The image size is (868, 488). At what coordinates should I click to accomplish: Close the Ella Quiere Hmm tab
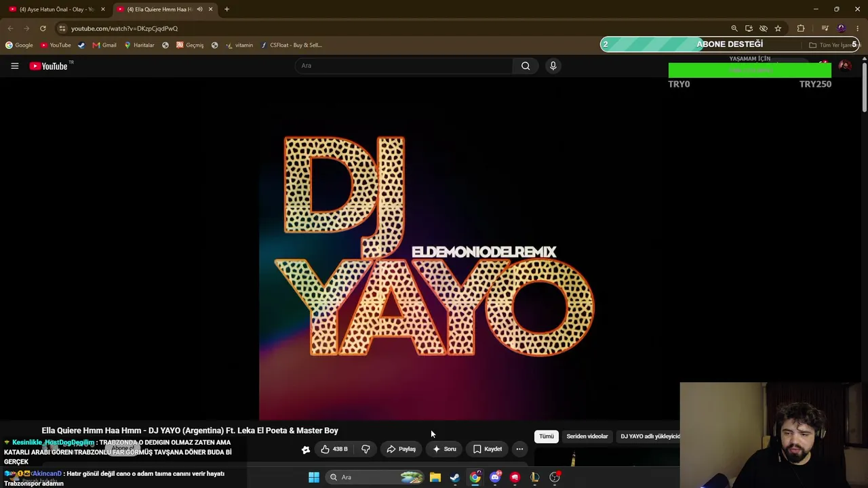coord(210,9)
